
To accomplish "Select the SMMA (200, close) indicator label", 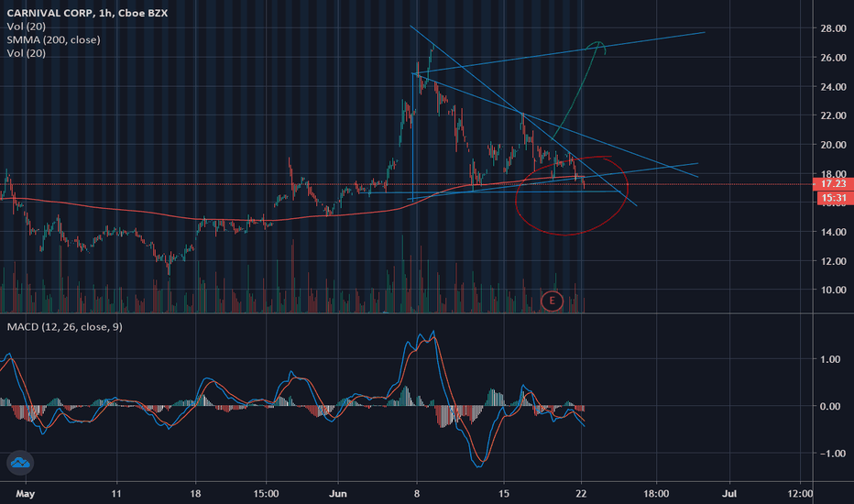I will pos(53,39).
